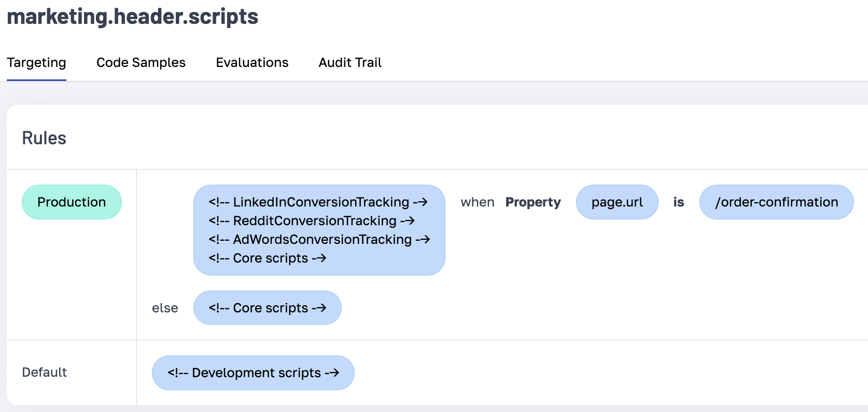
Task: Click the /order-confirmation value pill
Action: pyautogui.click(x=776, y=202)
